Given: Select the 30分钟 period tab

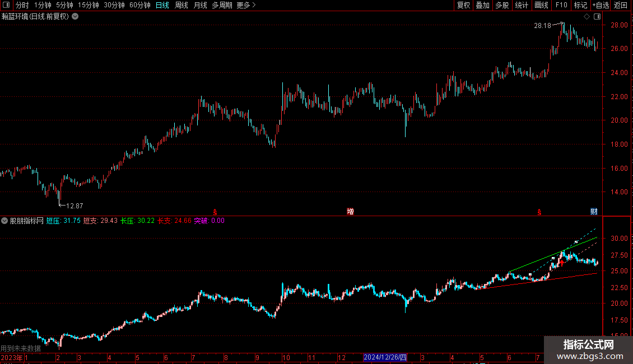Looking at the screenshot, I should coord(114,5).
